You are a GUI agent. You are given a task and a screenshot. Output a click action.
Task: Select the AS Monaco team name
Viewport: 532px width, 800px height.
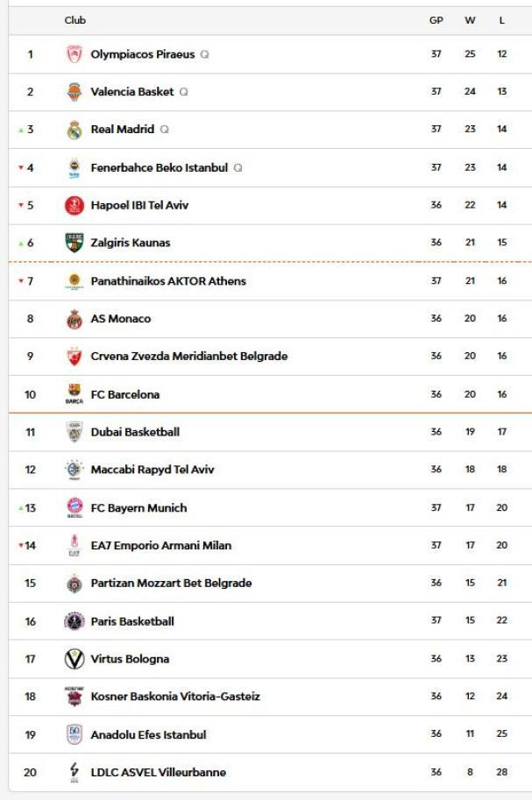click(x=121, y=319)
